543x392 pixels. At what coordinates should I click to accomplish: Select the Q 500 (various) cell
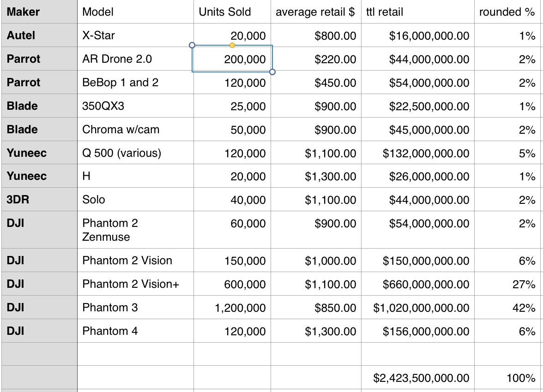point(135,153)
